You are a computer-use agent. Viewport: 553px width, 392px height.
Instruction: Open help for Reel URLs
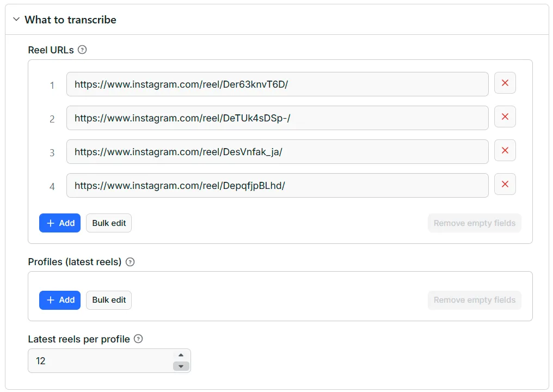pyautogui.click(x=82, y=50)
